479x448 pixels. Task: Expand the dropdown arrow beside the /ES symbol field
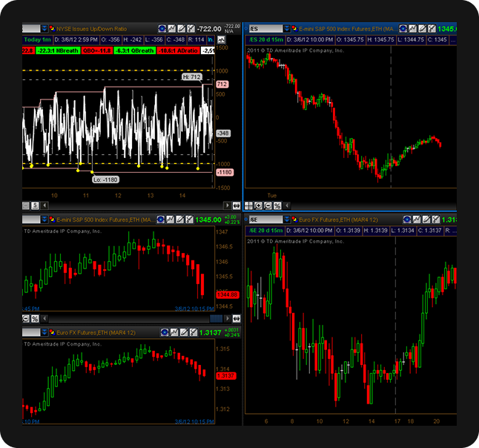click(288, 29)
